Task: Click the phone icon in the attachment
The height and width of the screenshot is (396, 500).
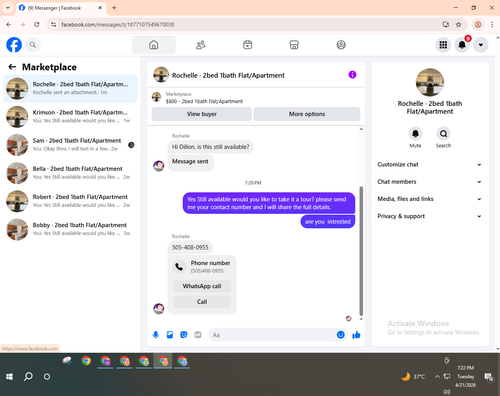Action: tap(179, 267)
